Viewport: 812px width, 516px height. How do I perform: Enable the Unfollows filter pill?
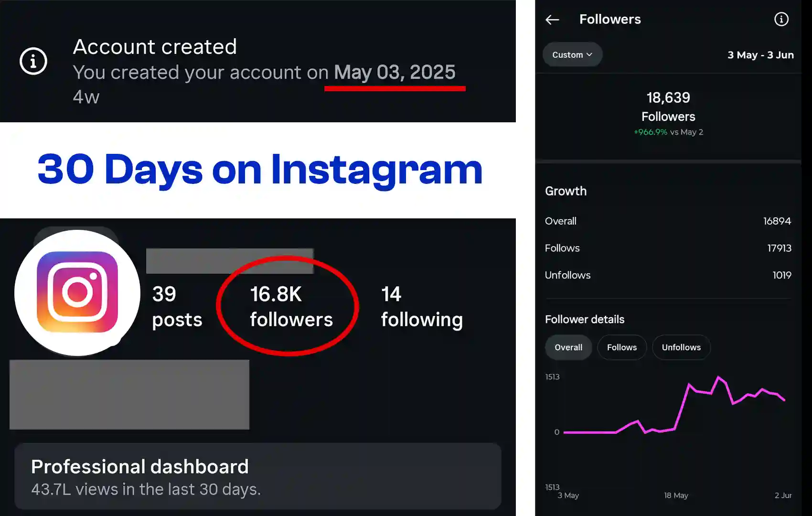pos(682,347)
